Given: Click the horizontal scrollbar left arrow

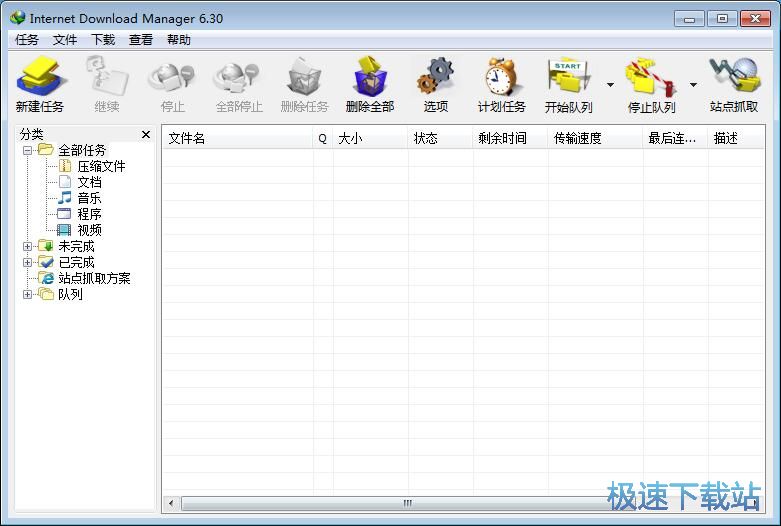Looking at the screenshot, I should pyautogui.click(x=171, y=503).
